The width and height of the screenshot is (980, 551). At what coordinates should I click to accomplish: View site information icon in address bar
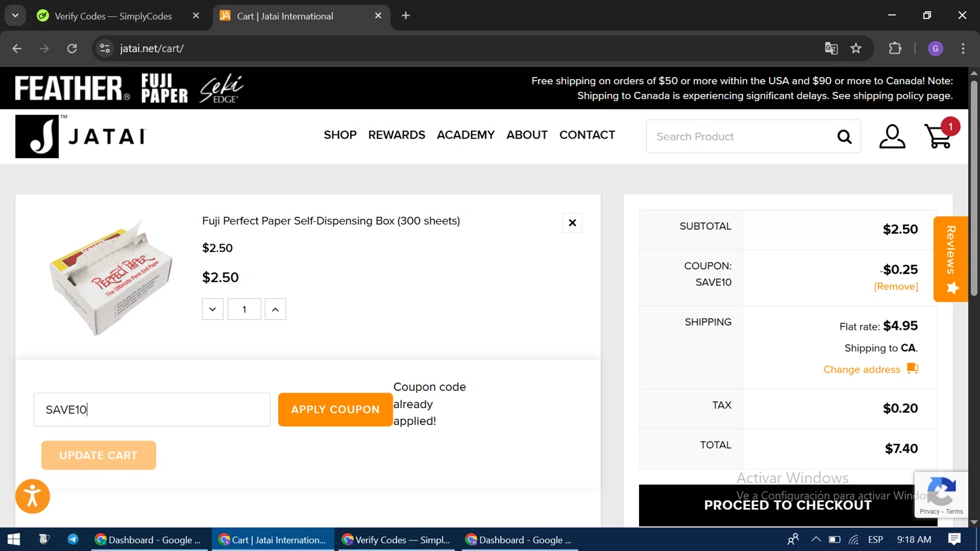[105, 48]
